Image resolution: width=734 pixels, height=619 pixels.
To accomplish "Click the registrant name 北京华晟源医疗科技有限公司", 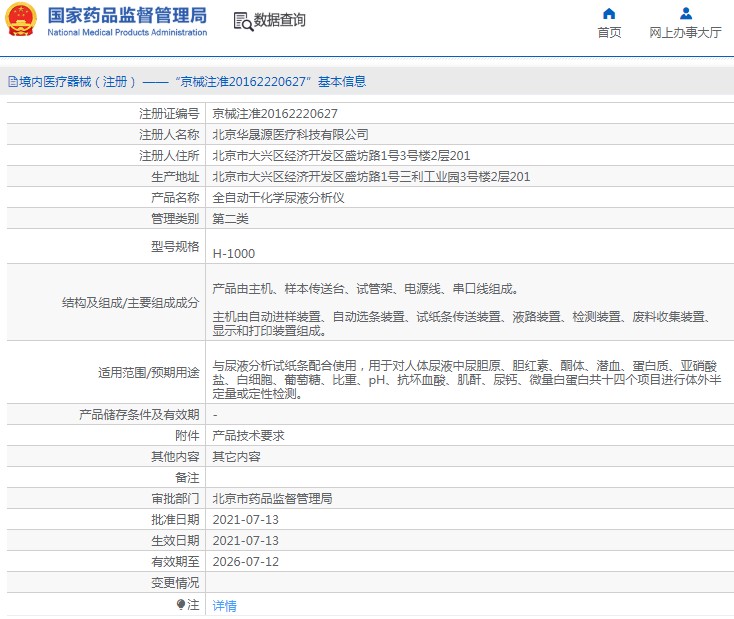I will pos(290,134).
